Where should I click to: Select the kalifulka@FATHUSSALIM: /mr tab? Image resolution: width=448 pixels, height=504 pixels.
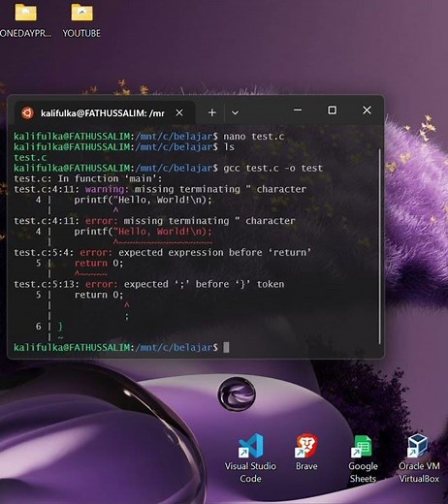pyautogui.click(x=104, y=112)
